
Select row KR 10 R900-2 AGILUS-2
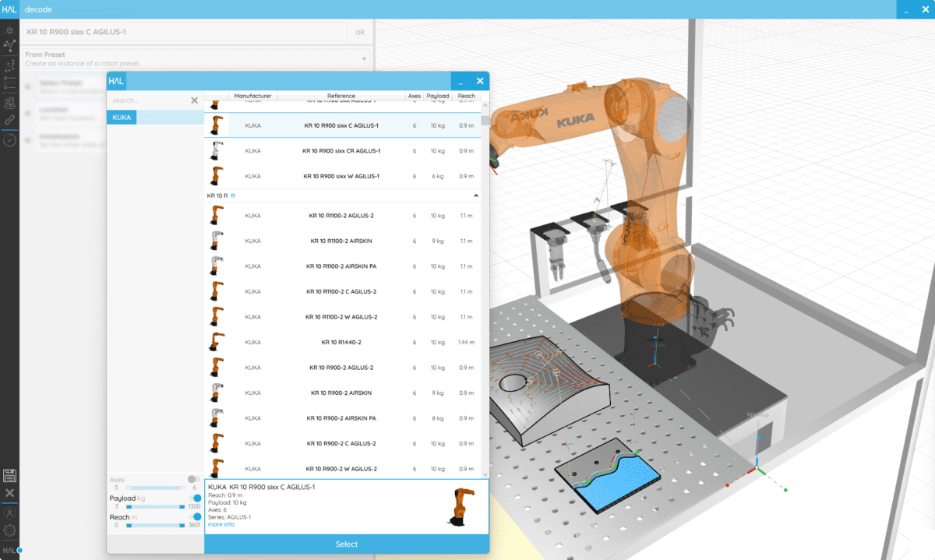[343, 368]
